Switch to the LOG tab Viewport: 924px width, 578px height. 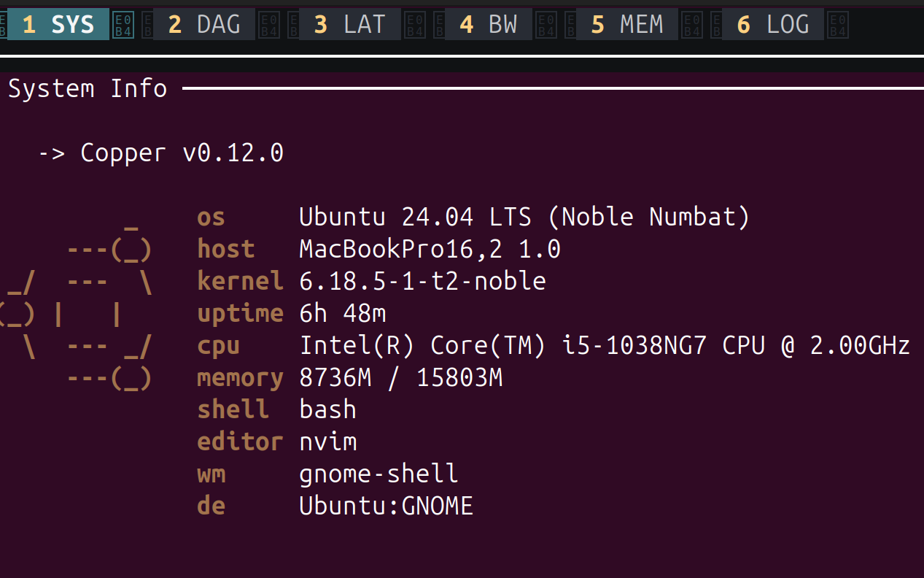coord(773,24)
